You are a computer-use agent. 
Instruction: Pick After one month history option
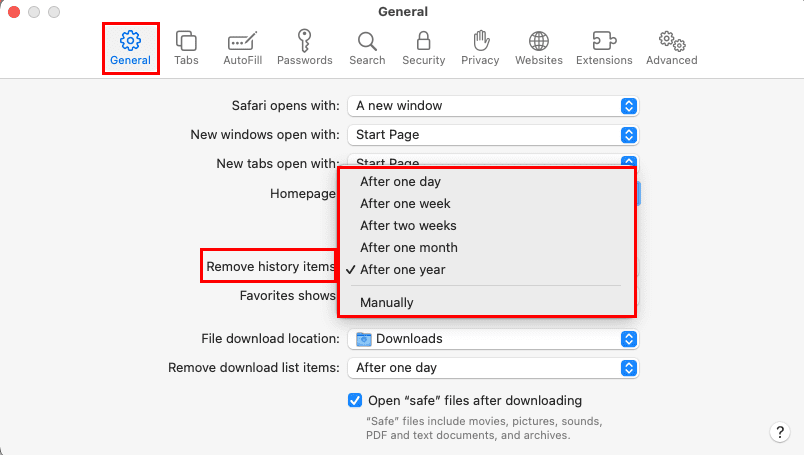[408, 248]
